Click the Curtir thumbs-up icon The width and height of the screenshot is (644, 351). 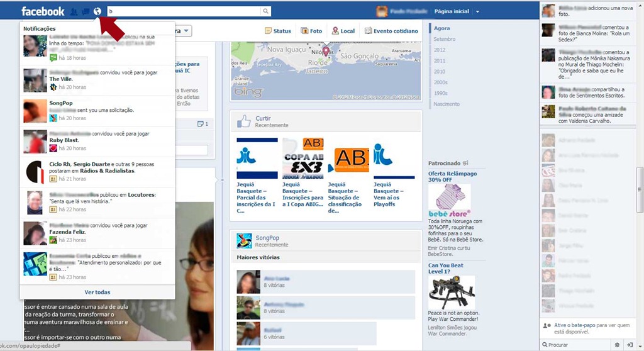(243, 121)
